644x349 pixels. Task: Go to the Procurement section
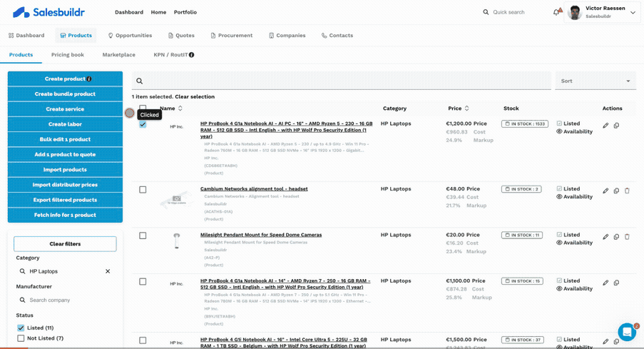tap(232, 36)
